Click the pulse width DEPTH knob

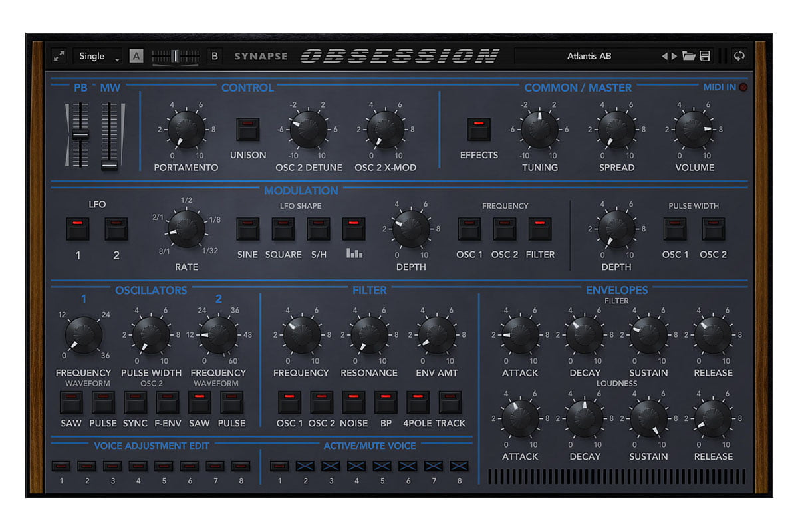[616, 229]
